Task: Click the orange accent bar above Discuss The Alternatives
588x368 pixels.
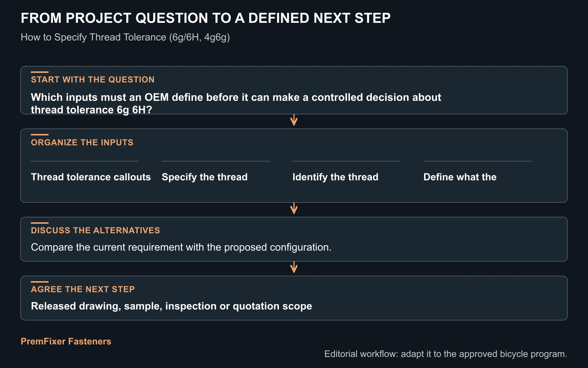Action: tap(40, 223)
